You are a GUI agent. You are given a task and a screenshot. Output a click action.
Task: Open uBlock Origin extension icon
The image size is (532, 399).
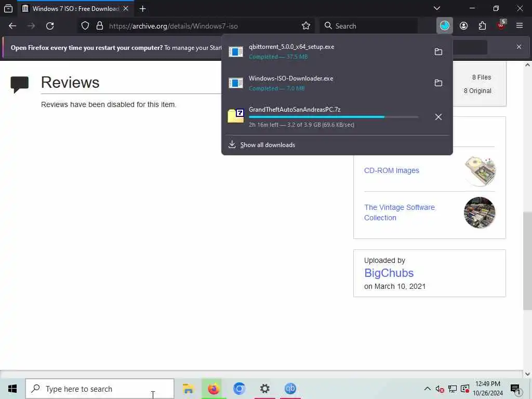[501, 25]
